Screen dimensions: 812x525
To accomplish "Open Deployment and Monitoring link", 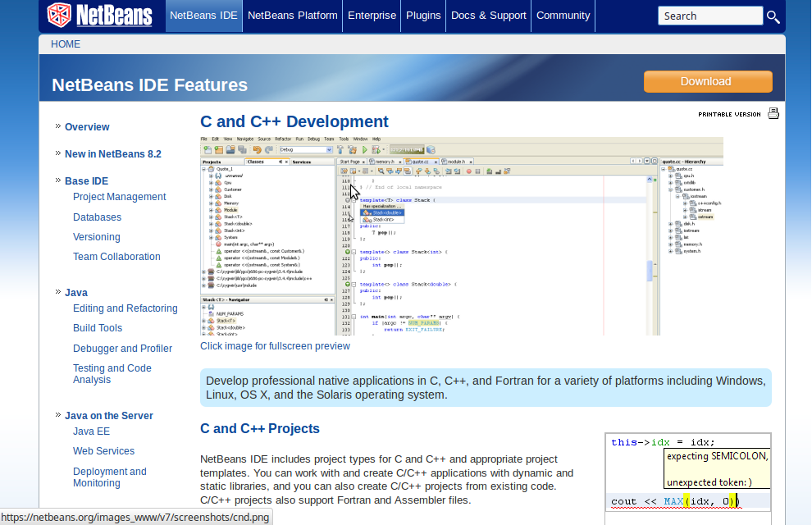I will pyautogui.click(x=110, y=477).
